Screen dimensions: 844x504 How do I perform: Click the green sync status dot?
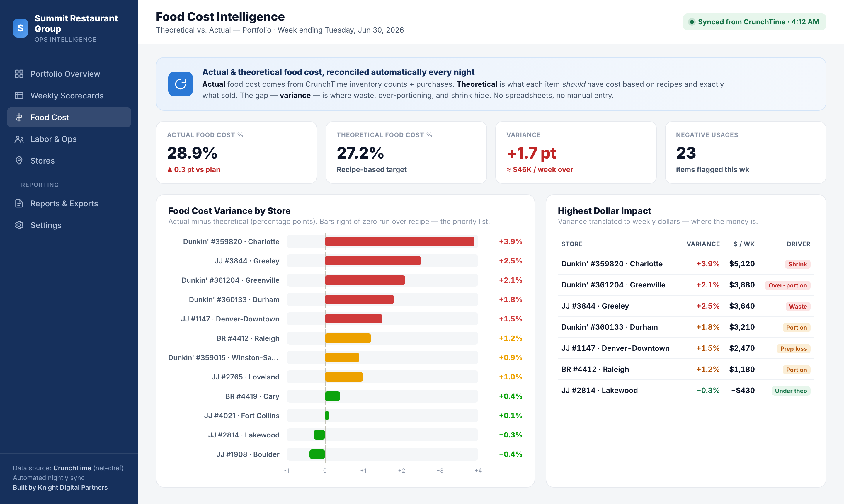692,22
